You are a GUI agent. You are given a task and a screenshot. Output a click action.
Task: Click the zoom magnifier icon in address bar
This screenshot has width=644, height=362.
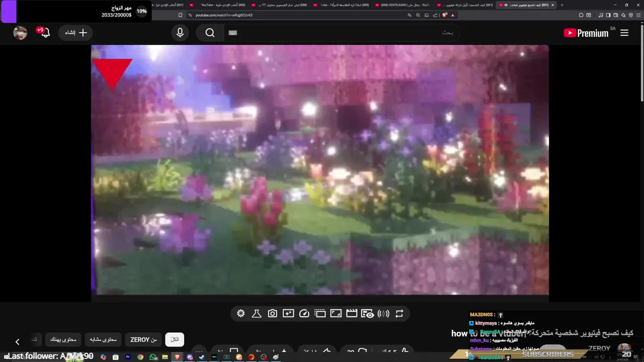coord(418,15)
